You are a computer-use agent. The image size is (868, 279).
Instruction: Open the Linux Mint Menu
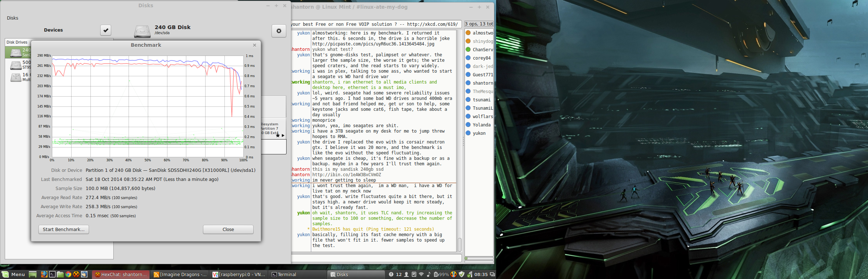[13, 274]
